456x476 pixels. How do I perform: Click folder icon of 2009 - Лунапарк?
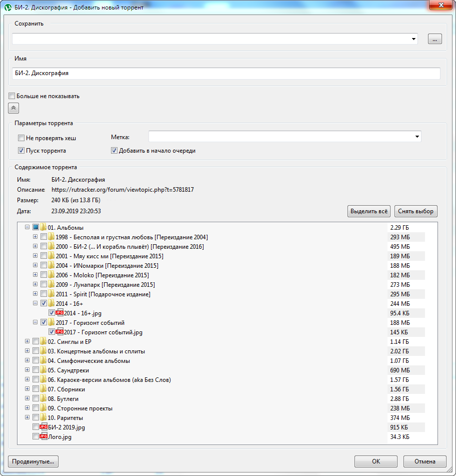tap(51, 284)
